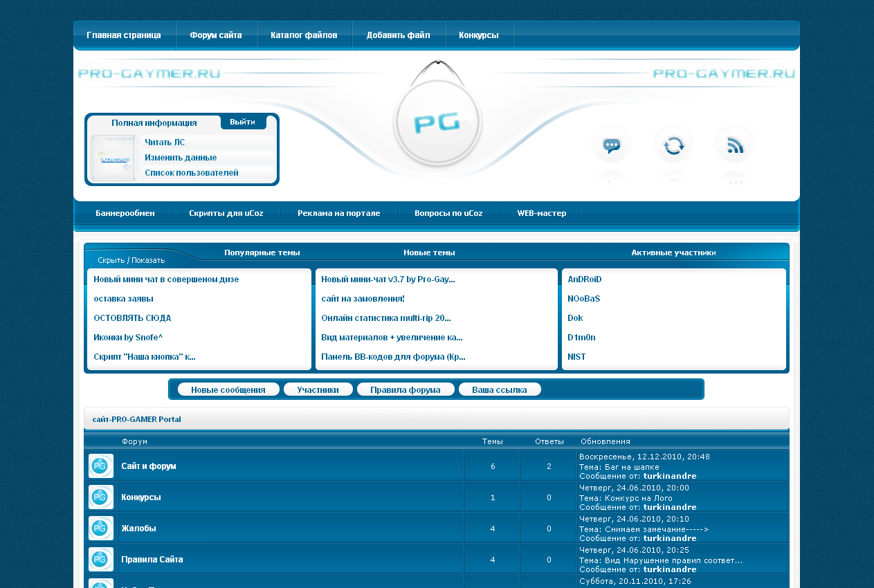Open topic сайт на замовлення!
This screenshot has height=588, width=874.
pos(363,299)
